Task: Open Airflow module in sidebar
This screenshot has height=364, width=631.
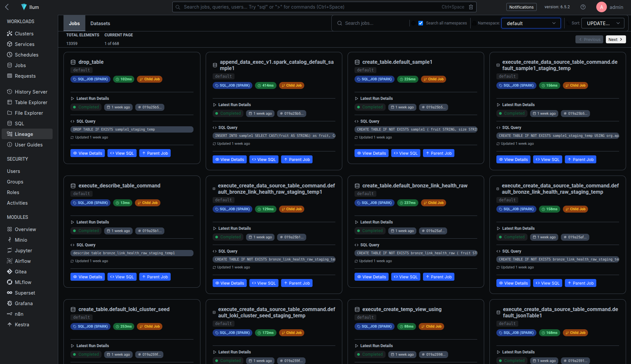Action: pos(22,261)
